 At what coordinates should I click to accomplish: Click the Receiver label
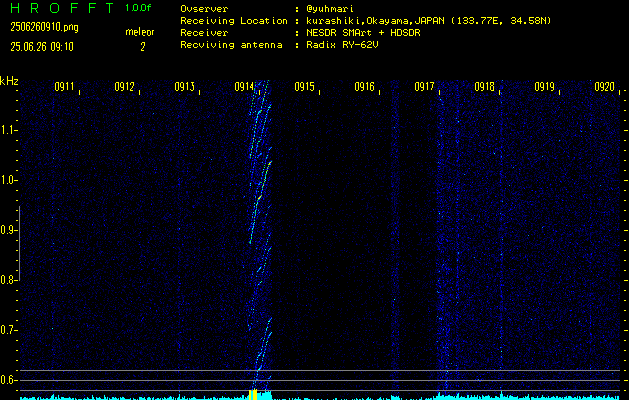pos(204,33)
